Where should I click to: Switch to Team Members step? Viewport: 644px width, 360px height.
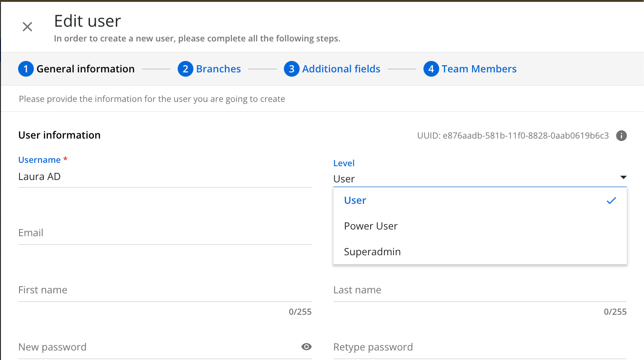coord(479,69)
